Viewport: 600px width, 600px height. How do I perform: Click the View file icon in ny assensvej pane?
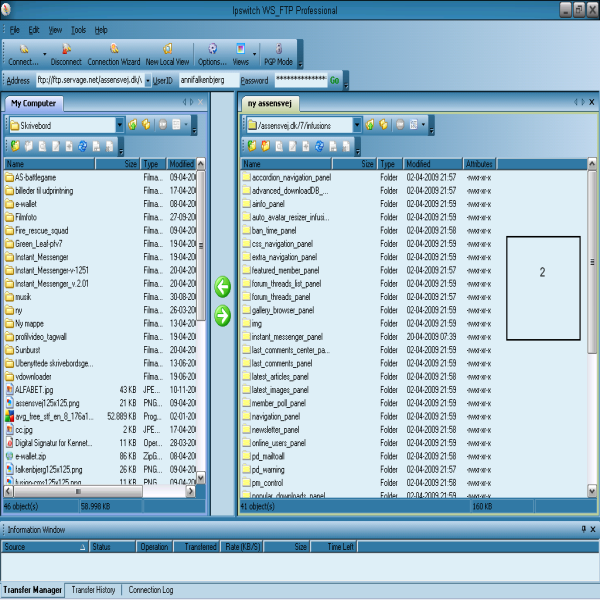(x=279, y=146)
